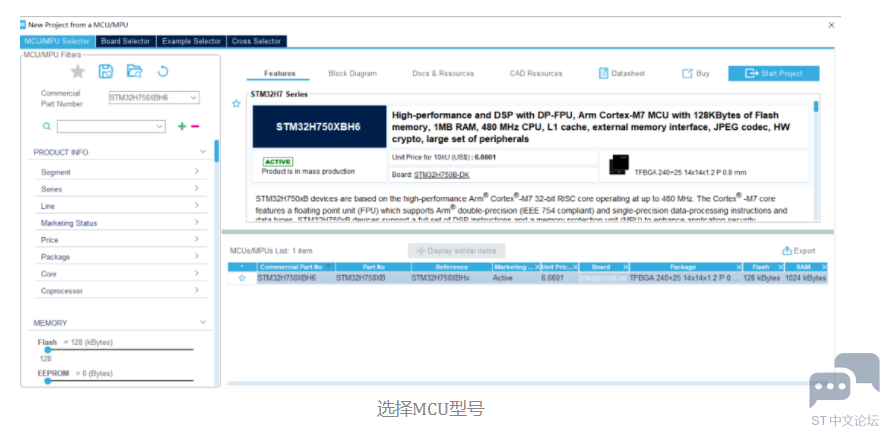Click the RAM column header
This screenshot has width=888, height=436.
[x=806, y=267]
